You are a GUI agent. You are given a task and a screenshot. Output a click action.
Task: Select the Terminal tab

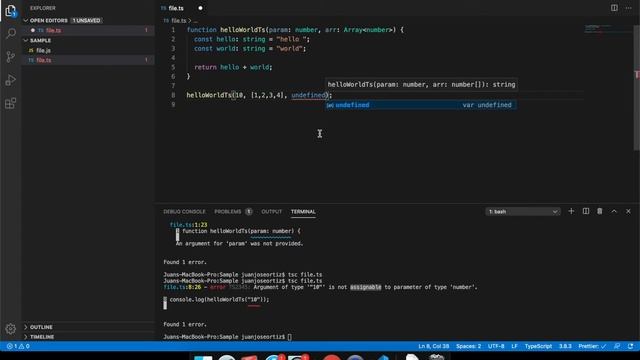coord(303,211)
